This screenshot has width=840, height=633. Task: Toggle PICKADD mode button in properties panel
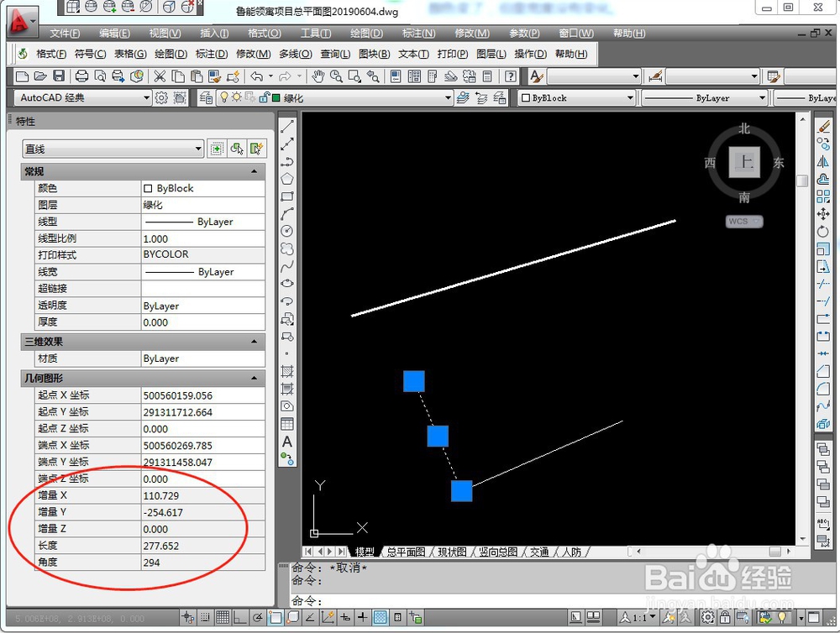(217, 149)
